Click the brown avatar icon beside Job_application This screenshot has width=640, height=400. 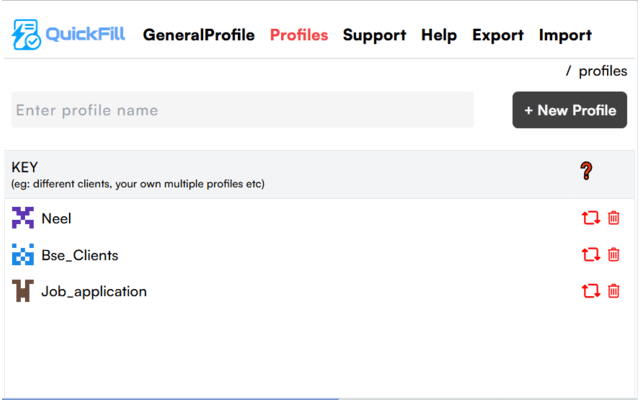pos(23,291)
